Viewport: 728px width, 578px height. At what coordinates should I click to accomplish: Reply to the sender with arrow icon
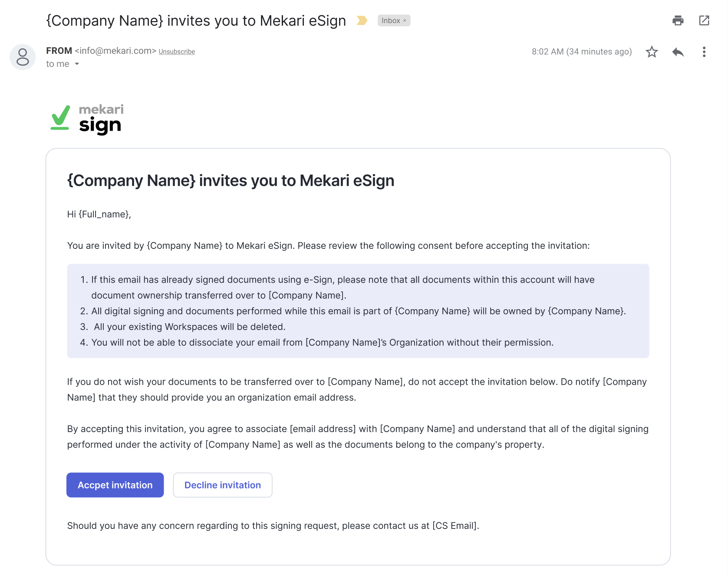[678, 52]
